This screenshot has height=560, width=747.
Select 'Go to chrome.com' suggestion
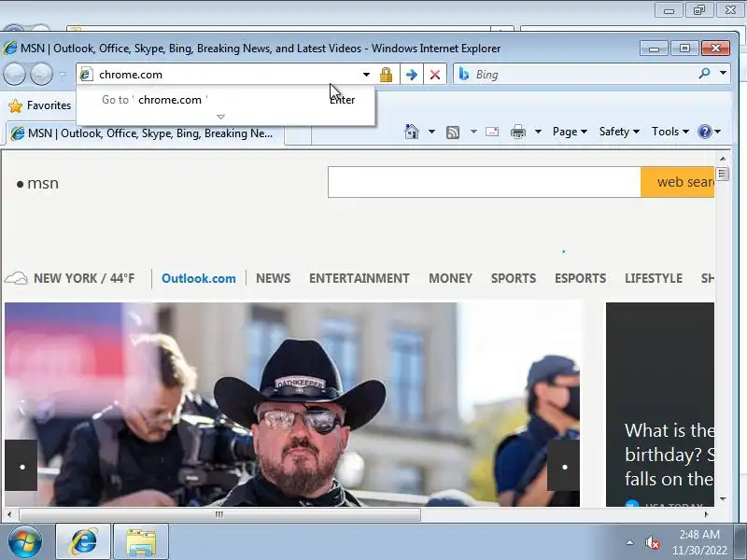pos(226,100)
